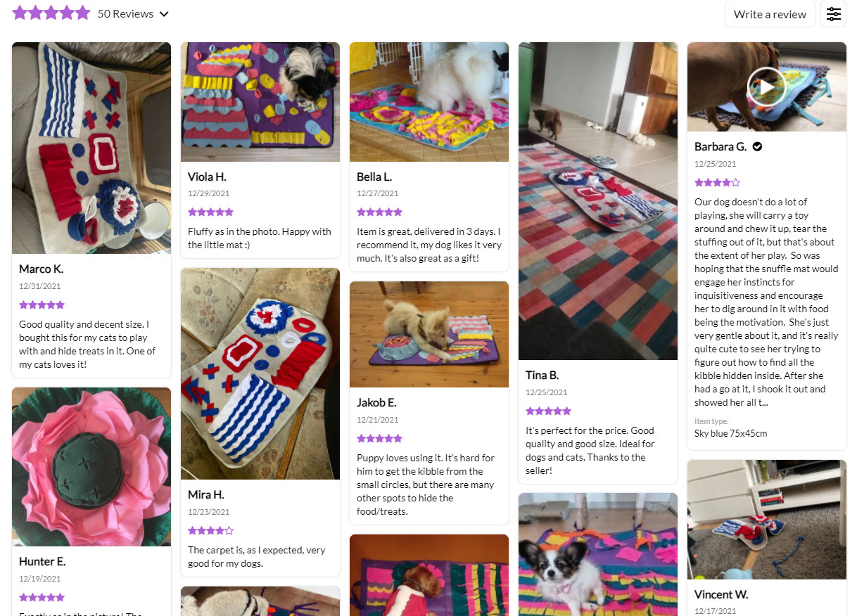857x616 pixels.
Task: Click the Write a review button
Action: pos(770,13)
